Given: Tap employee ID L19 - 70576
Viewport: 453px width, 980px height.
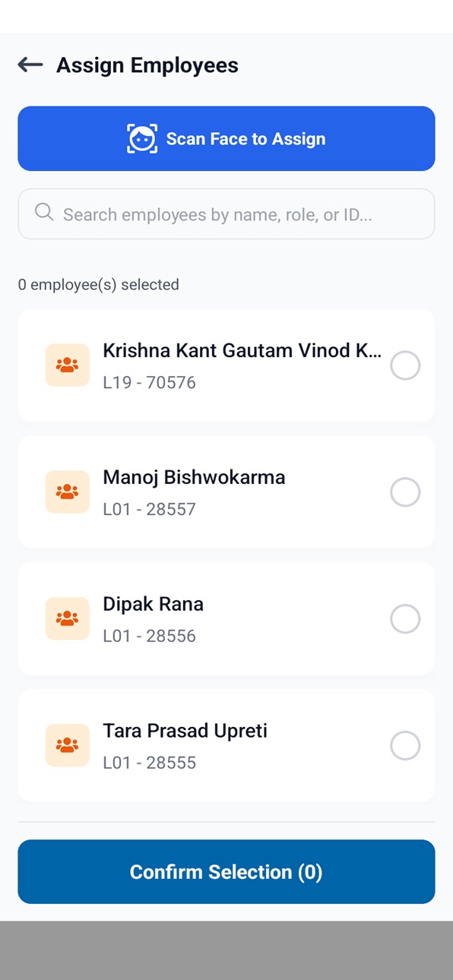Looking at the screenshot, I should (x=150, y=382).
